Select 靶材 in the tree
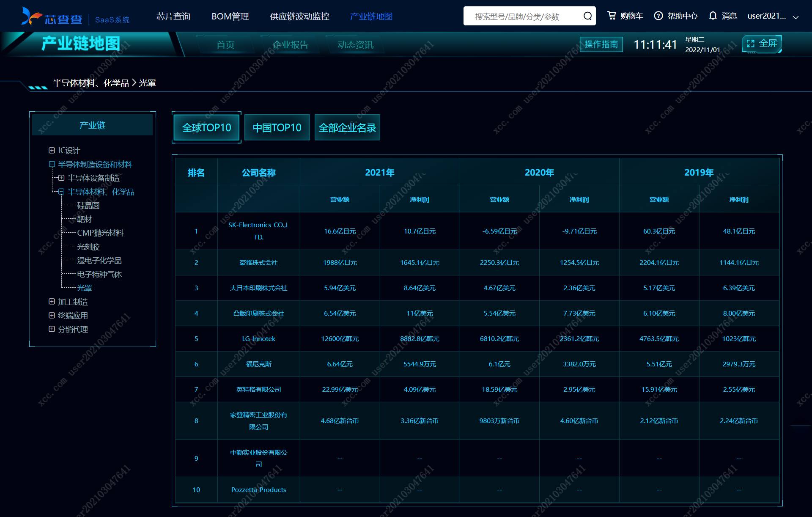The height and width of the screenshot is (517, 812). (85, 219)
